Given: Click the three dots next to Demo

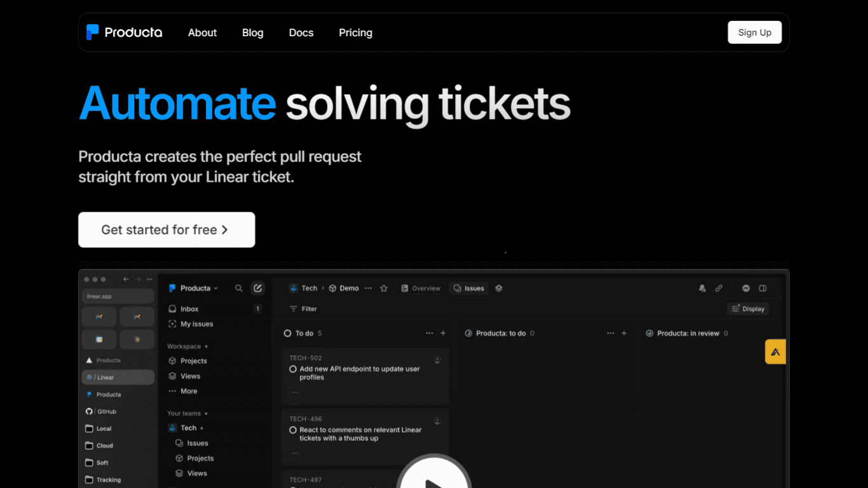Looking at the screenshot, I should pyautogui.click(x=368, y=288).
